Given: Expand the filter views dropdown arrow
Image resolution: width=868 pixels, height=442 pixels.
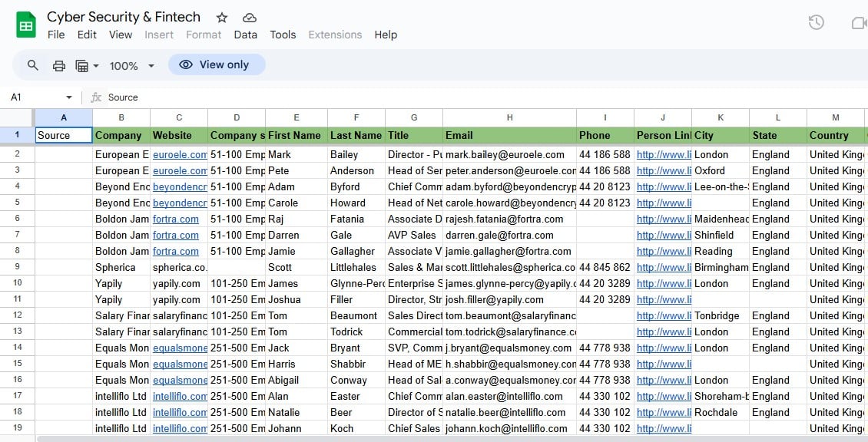Looking at the screenshot, I should (x=95, y=65).
